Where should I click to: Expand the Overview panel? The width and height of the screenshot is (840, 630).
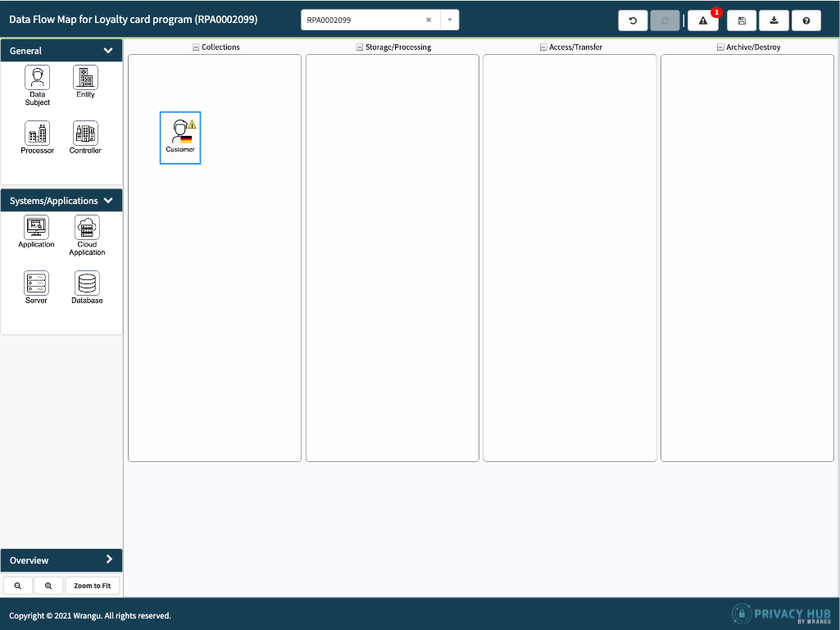pos(109,560)
